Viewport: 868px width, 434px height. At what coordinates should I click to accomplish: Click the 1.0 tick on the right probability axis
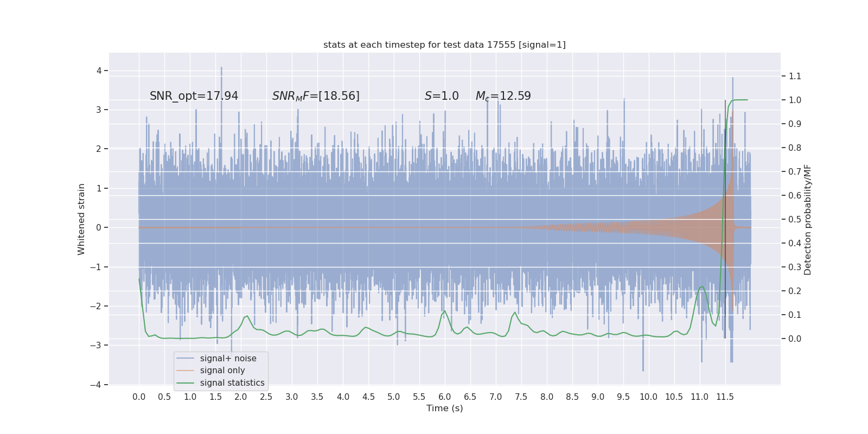pyautogui.click(x=795, y=100)
